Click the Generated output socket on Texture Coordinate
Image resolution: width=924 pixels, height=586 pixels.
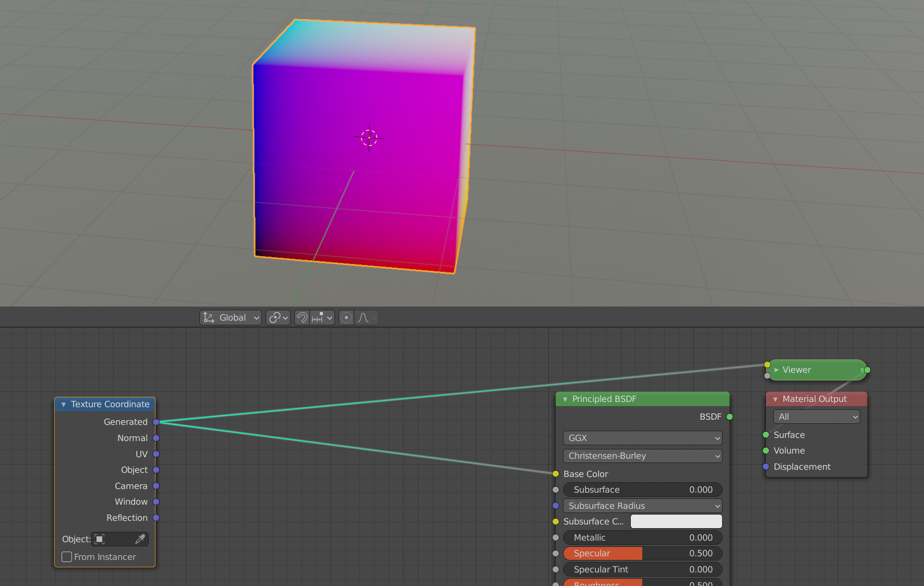155,422
